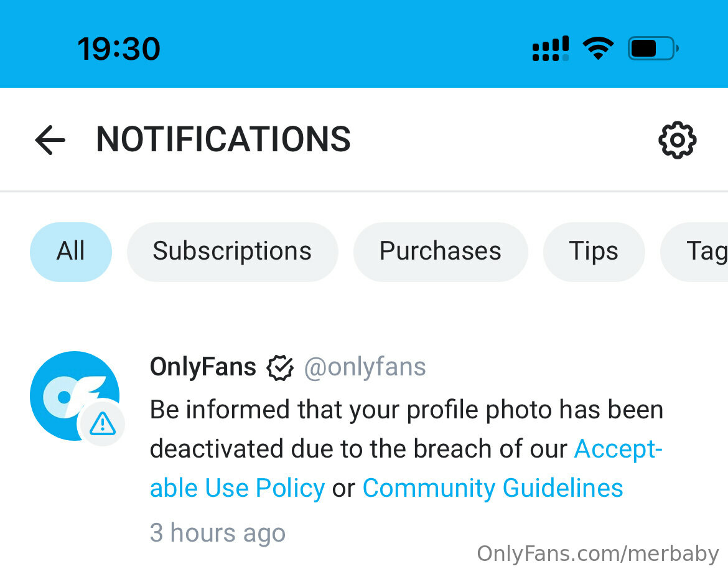
Task: Open the Acceptable Use Policy link
Action: pos(406,468)
